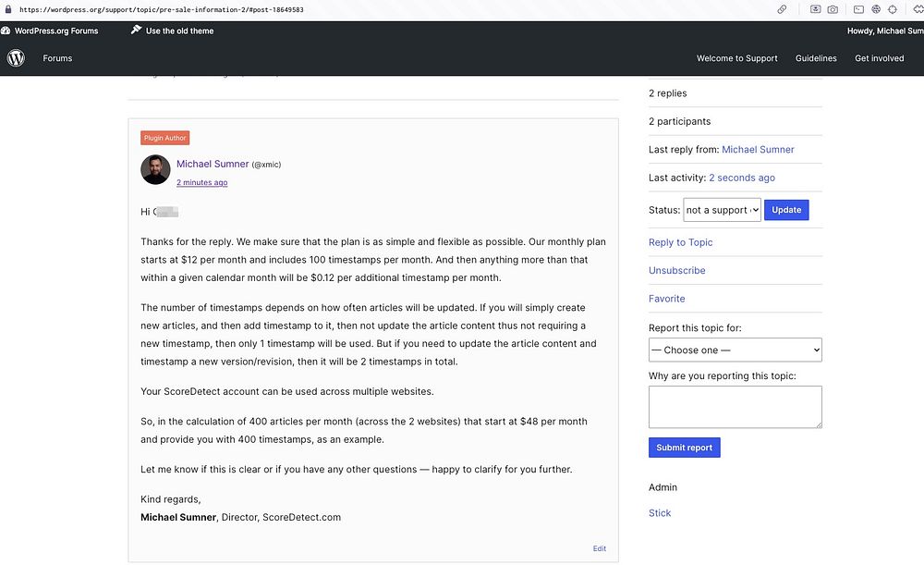Go to Welcome to Support
Screen dimensions: 924x565
(x=736, y=58)
